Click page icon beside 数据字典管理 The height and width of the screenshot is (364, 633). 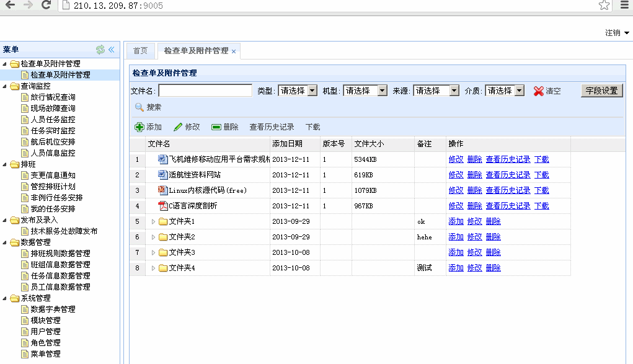click(25, 309)
